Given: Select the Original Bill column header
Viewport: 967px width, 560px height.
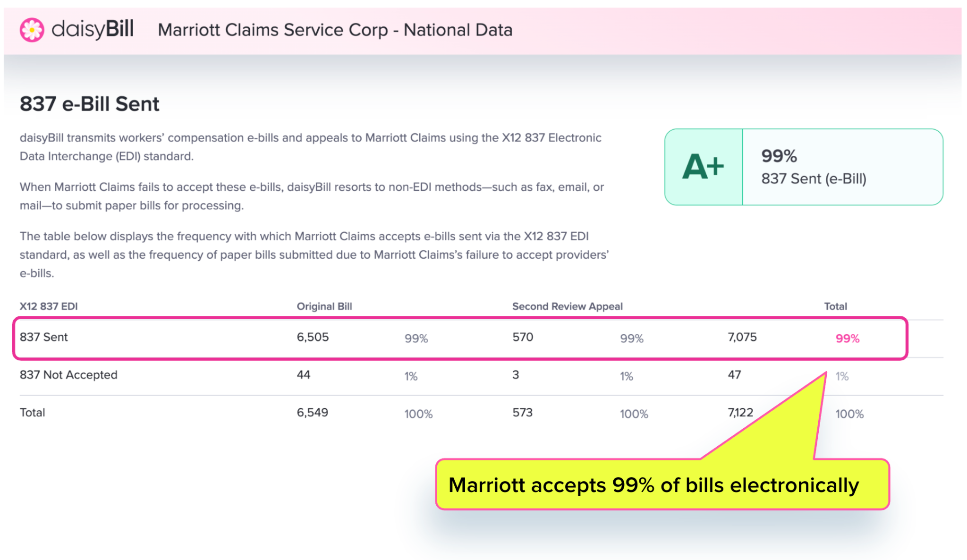Looking at the screenshot, I should coord(324,306).
